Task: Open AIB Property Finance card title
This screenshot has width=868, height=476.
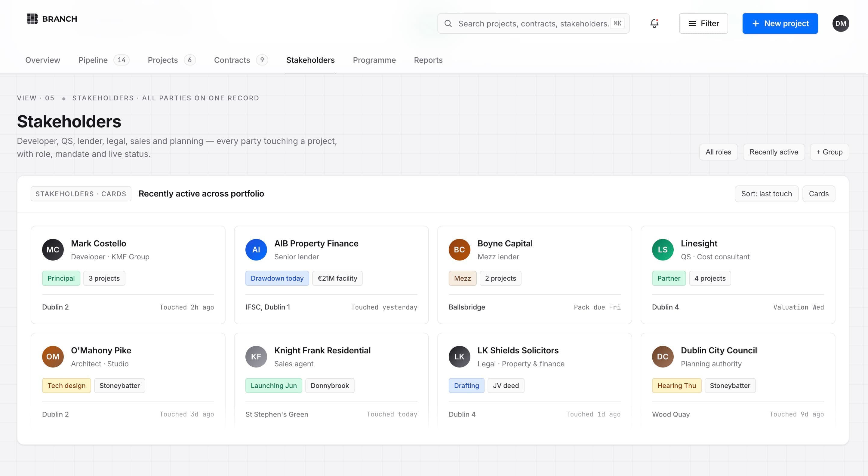Action: coord(316,243)
